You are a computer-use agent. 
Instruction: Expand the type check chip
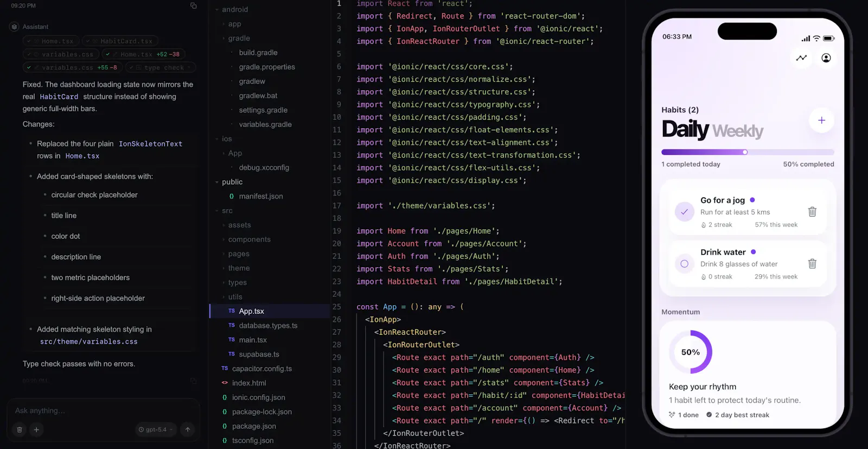[161, 67]
